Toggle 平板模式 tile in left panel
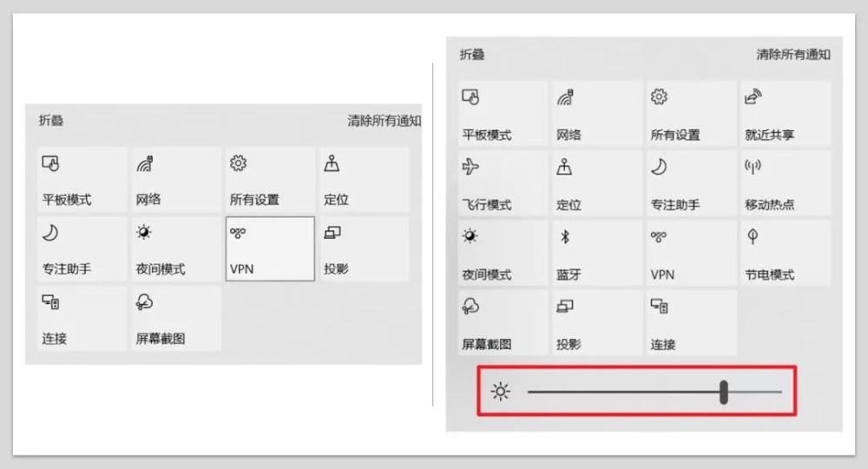Image resolution: width=868 pixels, height=469 pixels. (x=82, y=180)
